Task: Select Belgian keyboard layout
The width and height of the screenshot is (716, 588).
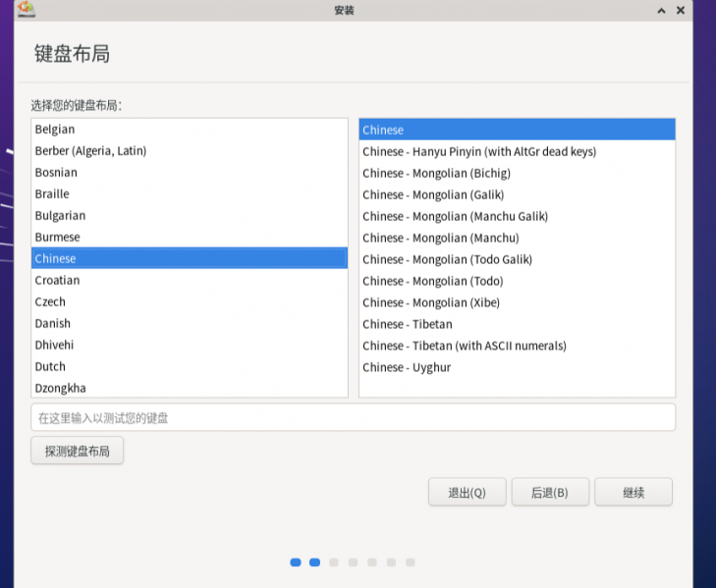Action: [x=55, y=130]
